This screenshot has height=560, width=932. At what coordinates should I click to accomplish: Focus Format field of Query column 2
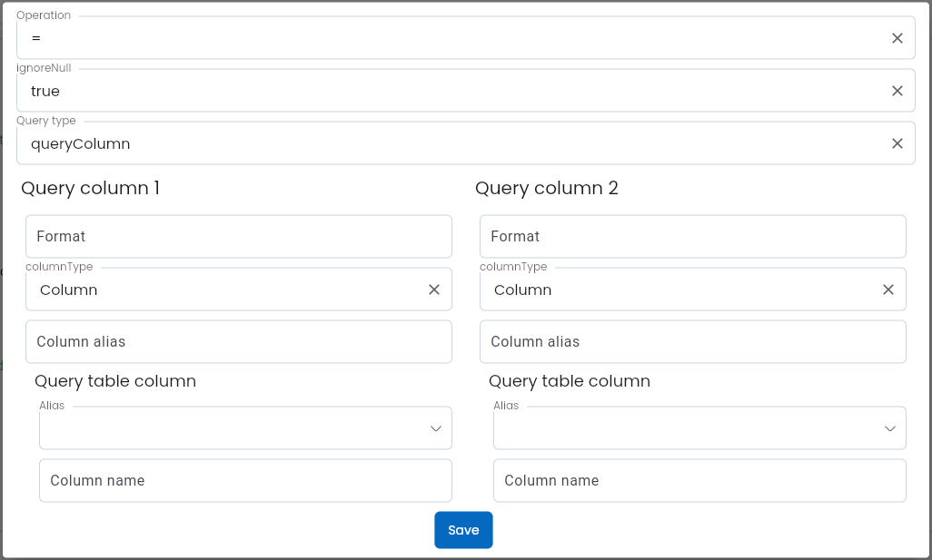coord(693,236)
